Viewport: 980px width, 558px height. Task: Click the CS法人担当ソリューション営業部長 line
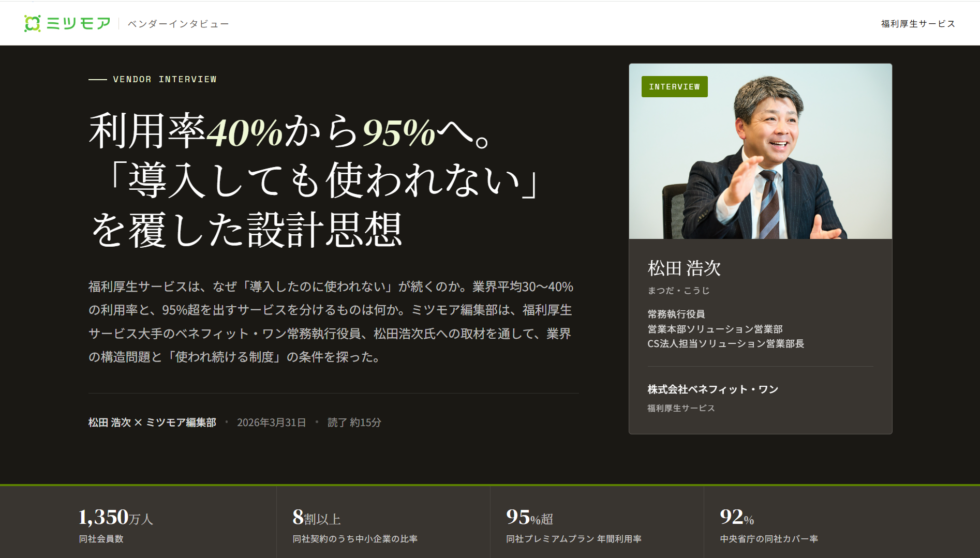(726, 343)
